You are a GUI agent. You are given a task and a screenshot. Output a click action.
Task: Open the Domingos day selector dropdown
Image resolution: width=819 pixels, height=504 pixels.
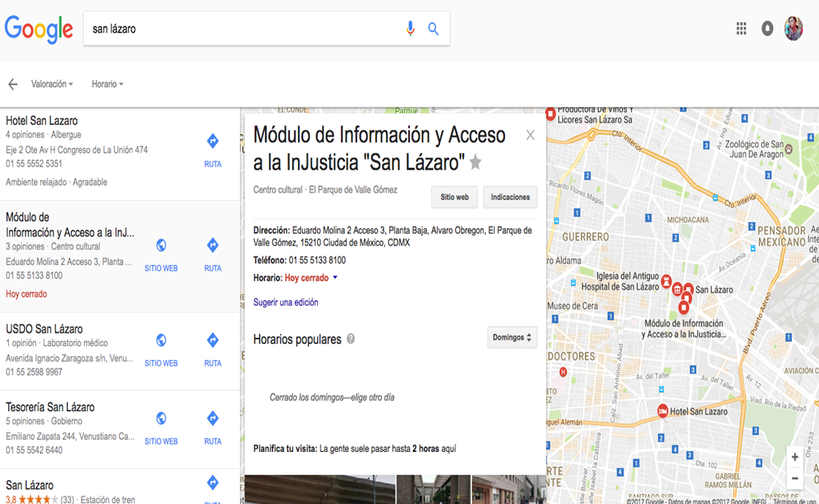point(512,338)
